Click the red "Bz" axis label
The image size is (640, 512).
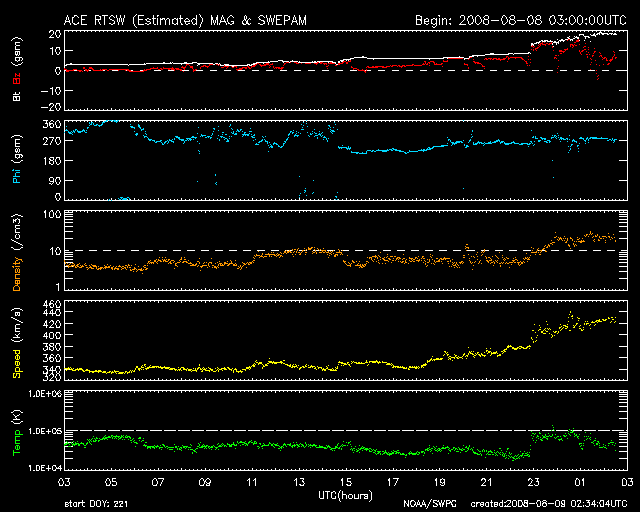[x=17, y=78]
